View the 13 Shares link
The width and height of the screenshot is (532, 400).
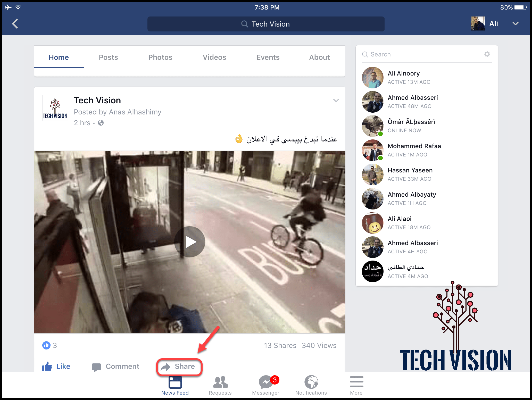coord(280,345)
